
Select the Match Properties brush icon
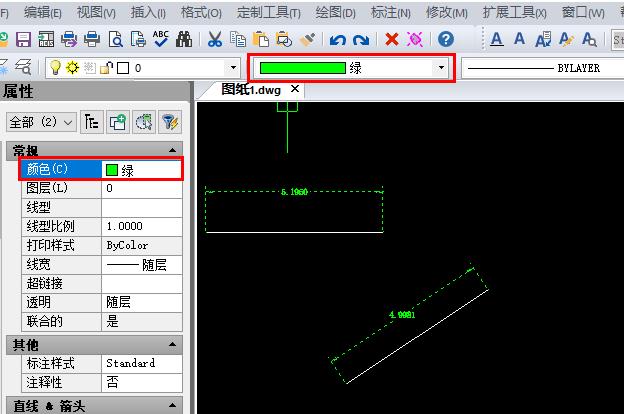pyautogui.click(x=307, y=39)
